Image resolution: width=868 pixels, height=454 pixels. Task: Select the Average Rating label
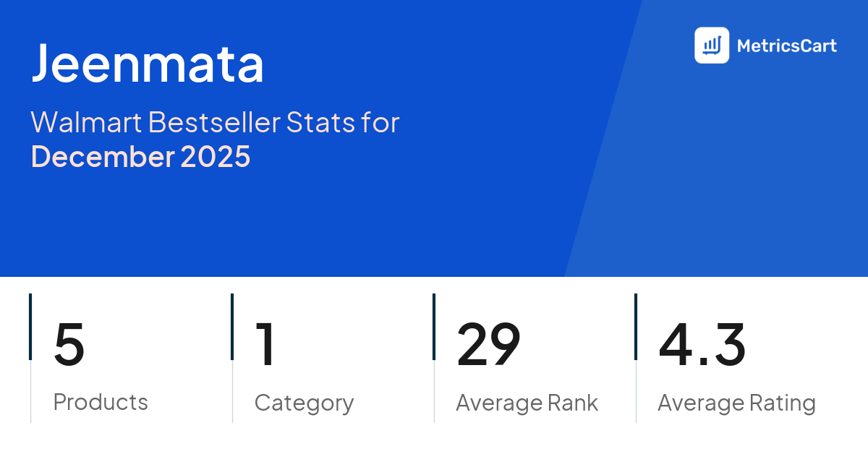pyautogui.click(x=736, y=403)
